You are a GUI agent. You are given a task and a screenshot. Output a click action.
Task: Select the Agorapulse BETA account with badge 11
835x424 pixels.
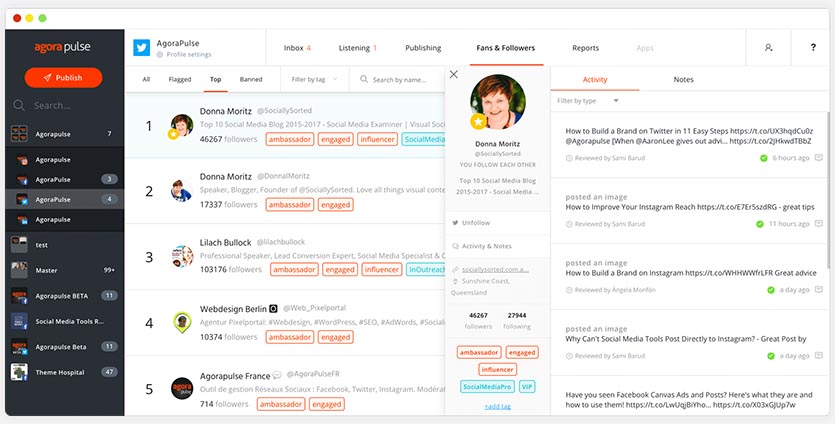coord(64,296)
